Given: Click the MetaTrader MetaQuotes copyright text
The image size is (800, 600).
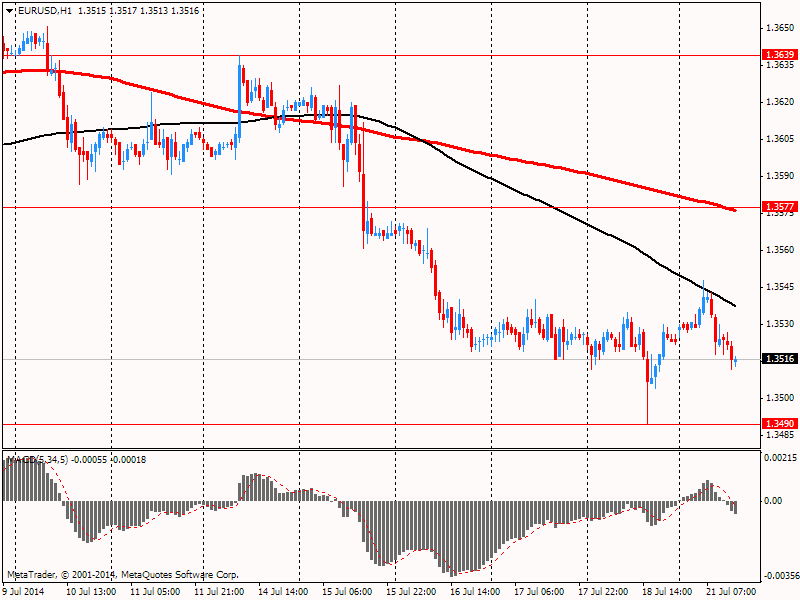Looking at the screenshot, I should [122, 574].
